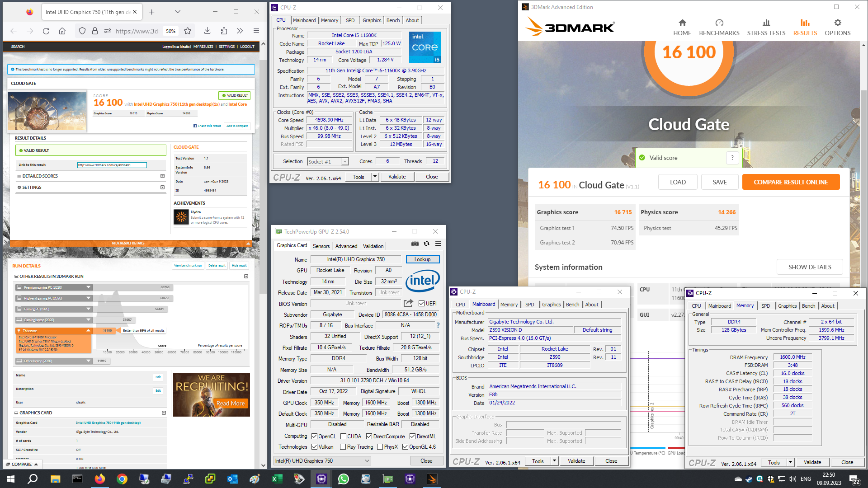
Task: Click Firefox address bar URL
Action: [137, 31]
